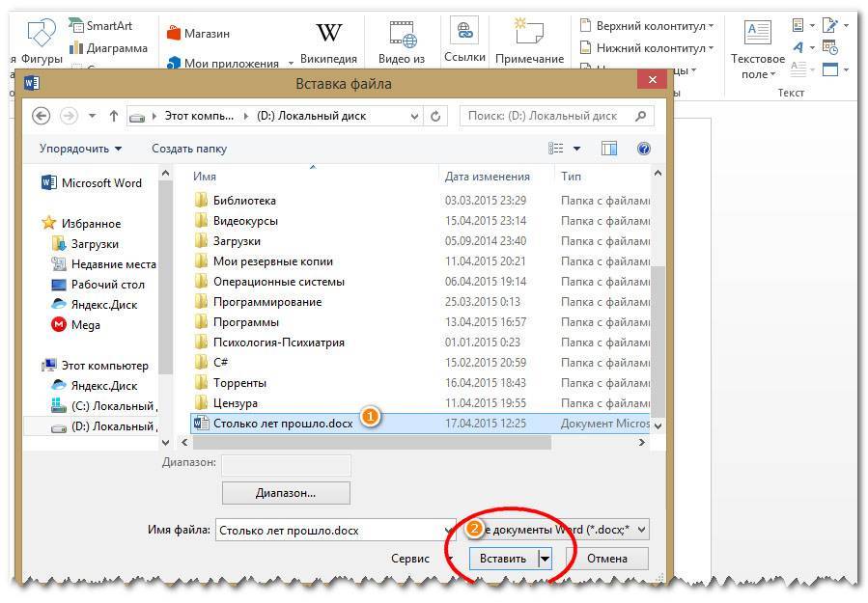The height and width of the screenshot is (603, 868).
Task: Click the refresh button beside address bar
Action: coord(436,116)
